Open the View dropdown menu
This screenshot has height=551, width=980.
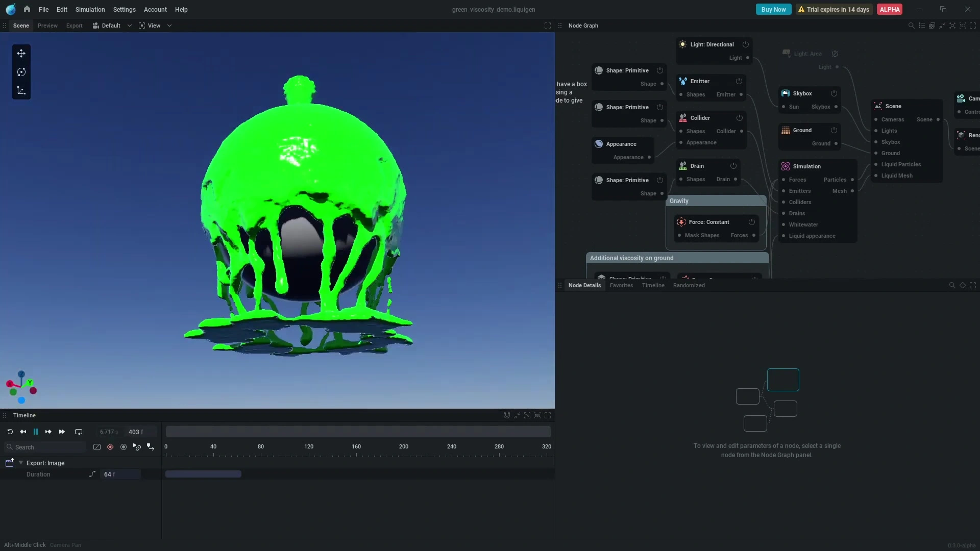pyautogui.click(x=155, y=26)
